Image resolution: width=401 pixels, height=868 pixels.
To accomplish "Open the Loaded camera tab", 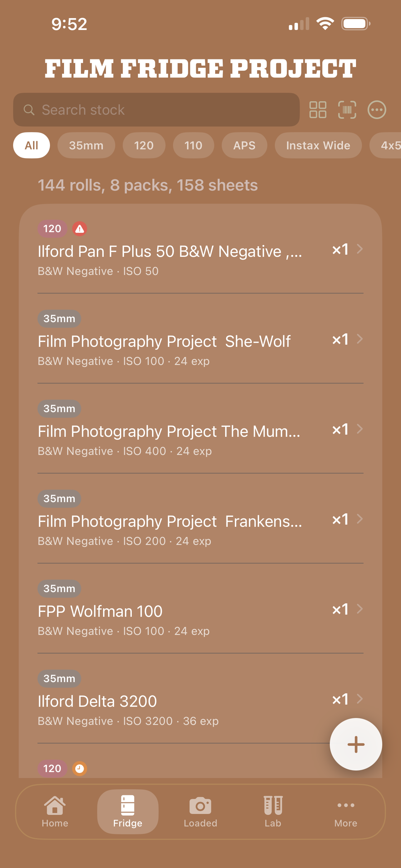I will click(x=200, y=811).
